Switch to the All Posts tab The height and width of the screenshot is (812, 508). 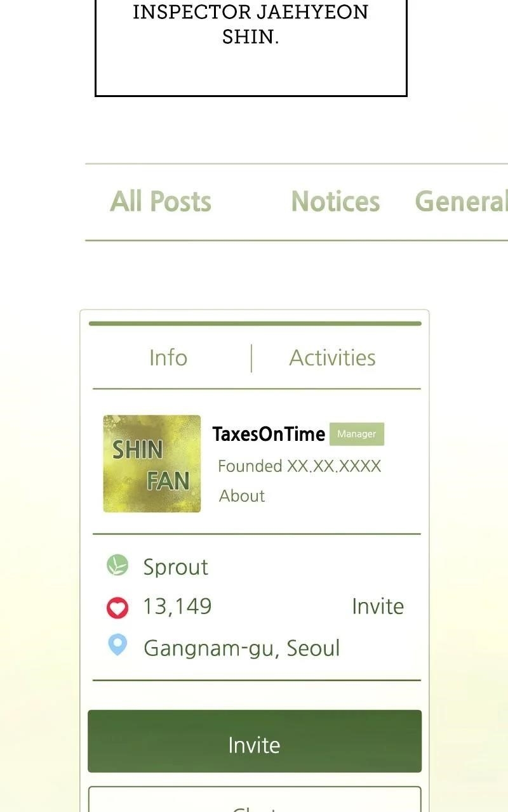click(x=161, y=202)
